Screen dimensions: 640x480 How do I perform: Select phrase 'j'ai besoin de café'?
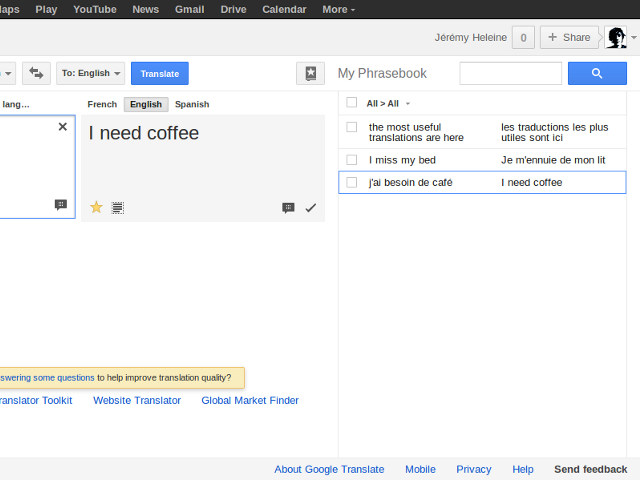tap(410, 182)
